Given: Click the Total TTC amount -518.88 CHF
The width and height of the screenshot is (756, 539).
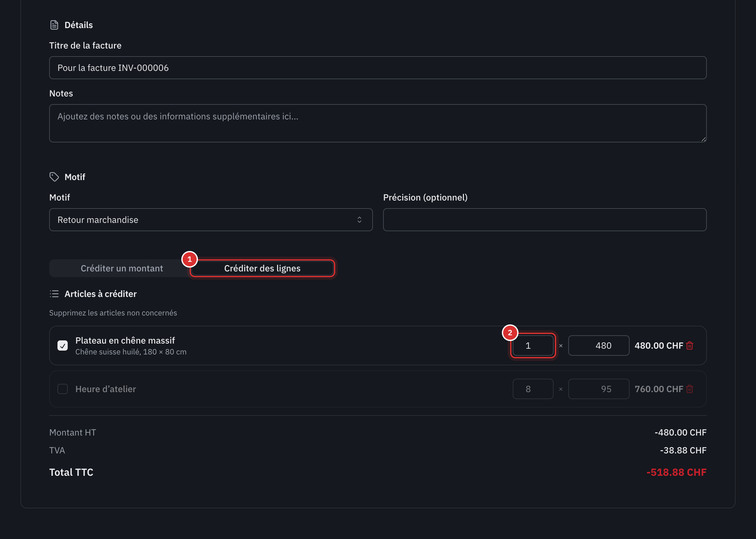Looking at the screenshot, I should point(677,472).
